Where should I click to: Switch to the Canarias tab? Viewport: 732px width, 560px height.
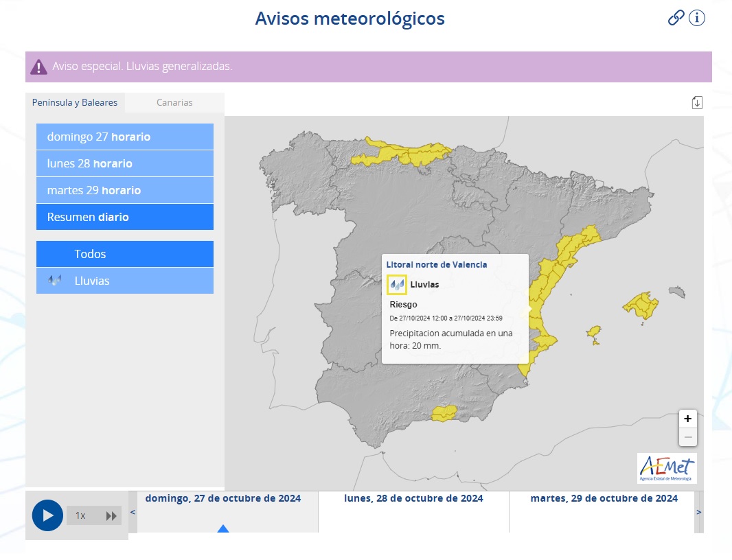pos(174,102)
